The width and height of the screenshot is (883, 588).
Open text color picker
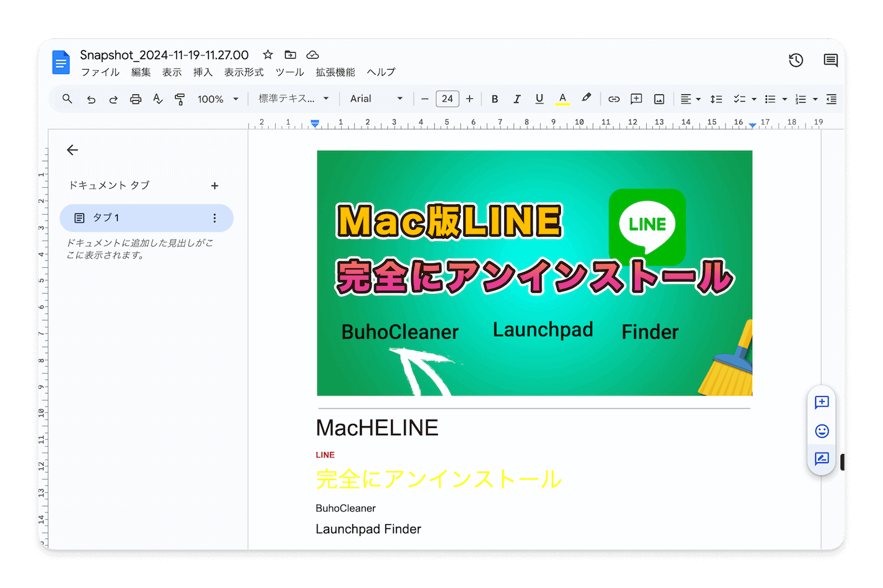click(x=562, y=99)
